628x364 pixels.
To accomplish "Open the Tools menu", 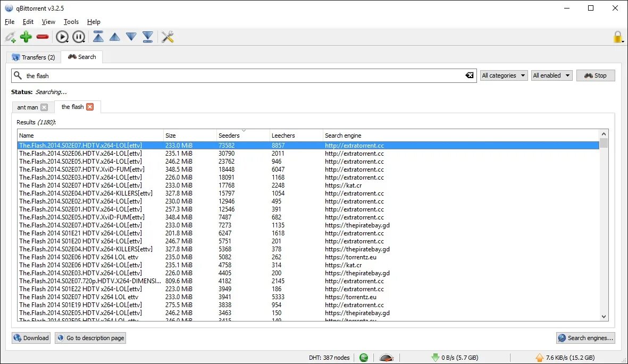I will point(71,22).
